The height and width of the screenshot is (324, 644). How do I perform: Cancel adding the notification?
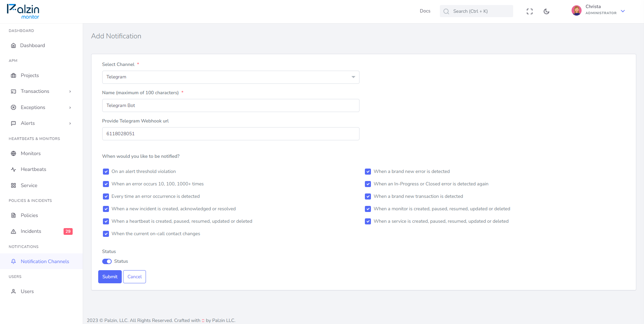(x=135, y=277)
